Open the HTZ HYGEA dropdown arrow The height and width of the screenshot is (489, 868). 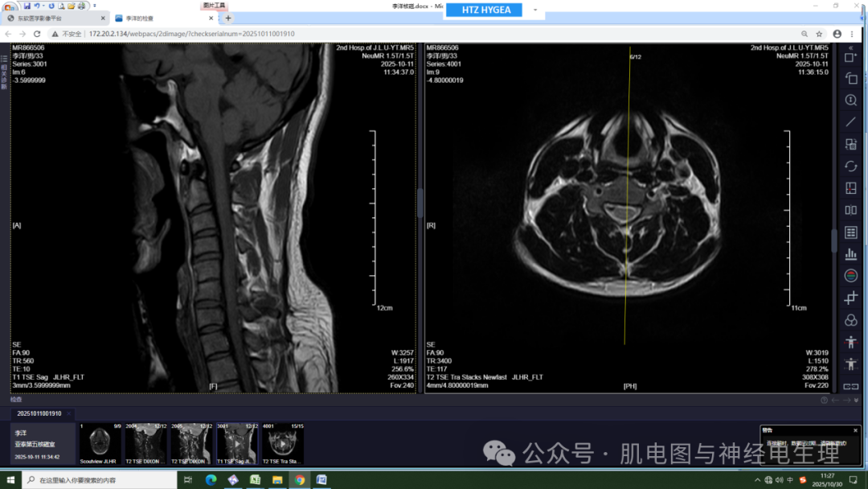click(x=535, y=10)
